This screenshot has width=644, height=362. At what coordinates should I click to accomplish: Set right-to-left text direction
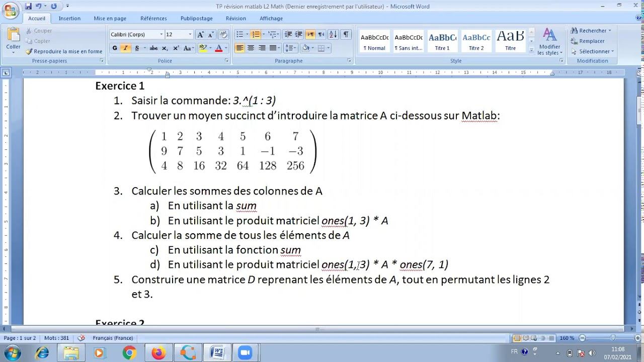coord(321,34)
